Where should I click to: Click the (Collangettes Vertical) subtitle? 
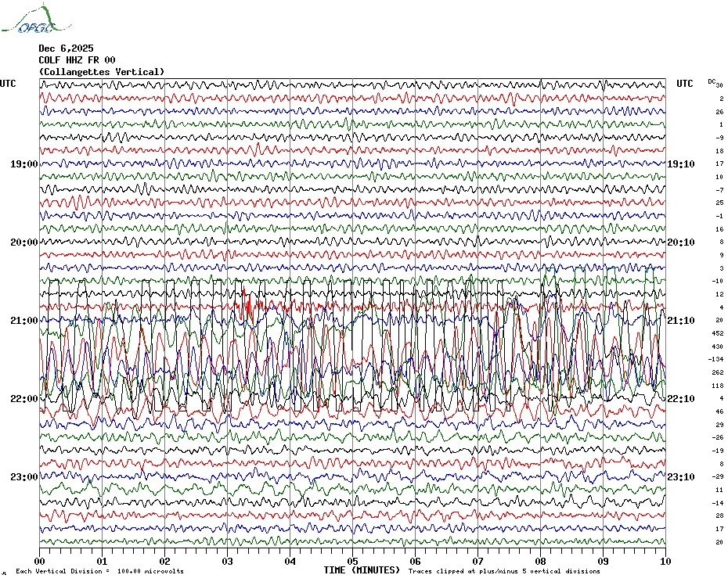(x=102, y=72)
